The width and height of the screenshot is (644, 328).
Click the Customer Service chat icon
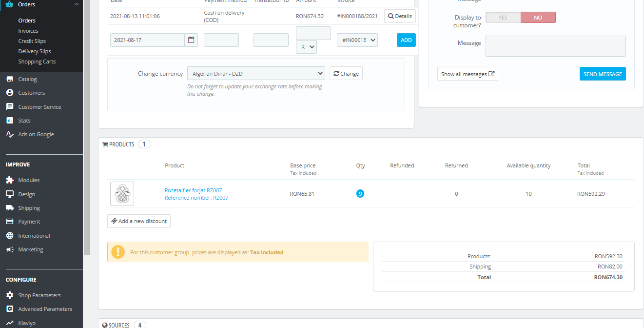(x=9, y=107)
